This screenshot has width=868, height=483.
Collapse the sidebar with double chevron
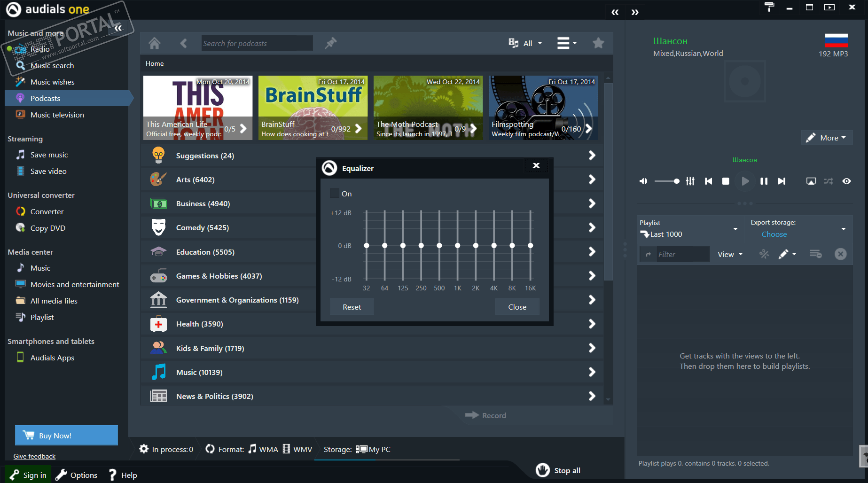pyautogui.click(x=118, y=28)
